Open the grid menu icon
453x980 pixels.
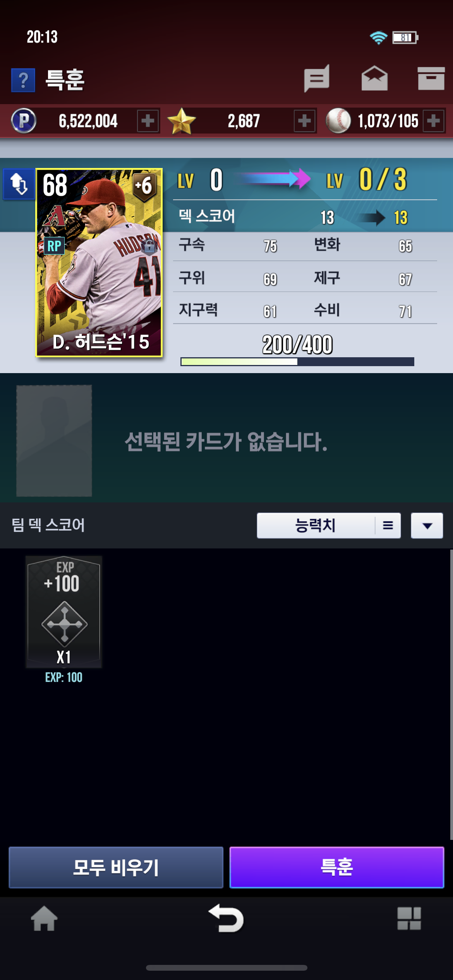click(409, 918)
